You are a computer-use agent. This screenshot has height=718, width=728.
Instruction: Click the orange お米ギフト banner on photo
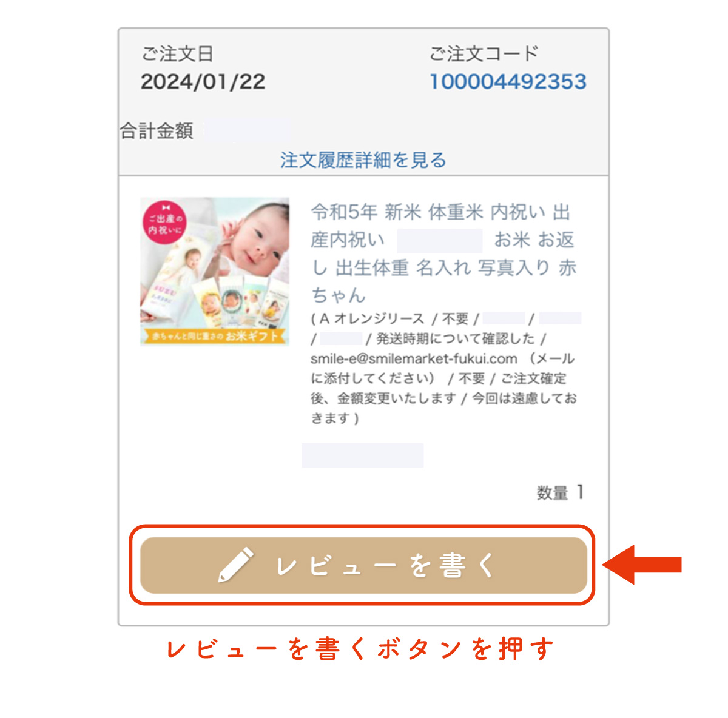tap(214, 335)
